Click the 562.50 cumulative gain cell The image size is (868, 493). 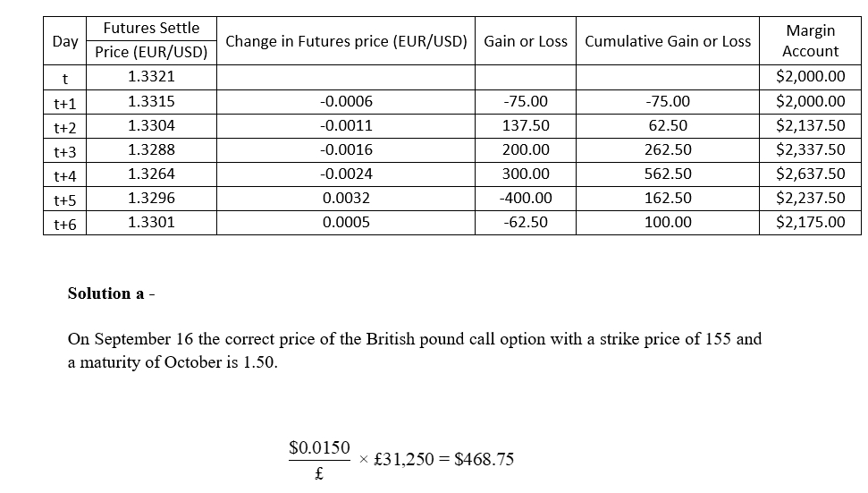(x=668, y=174)
